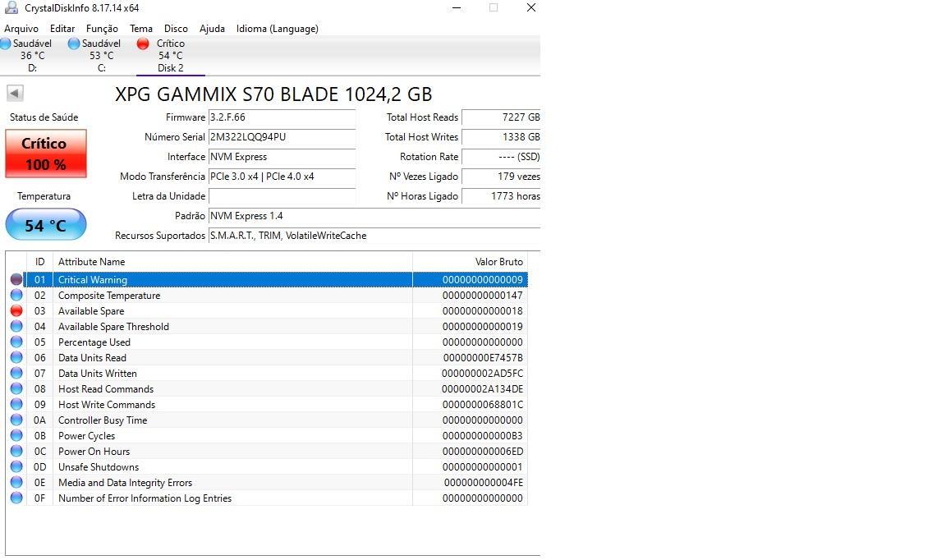Open the Função menu

pyautogui.click(x=102, y=29)
